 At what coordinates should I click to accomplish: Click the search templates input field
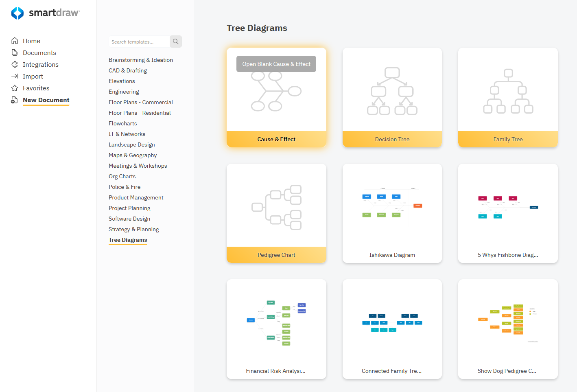point(138,41)
